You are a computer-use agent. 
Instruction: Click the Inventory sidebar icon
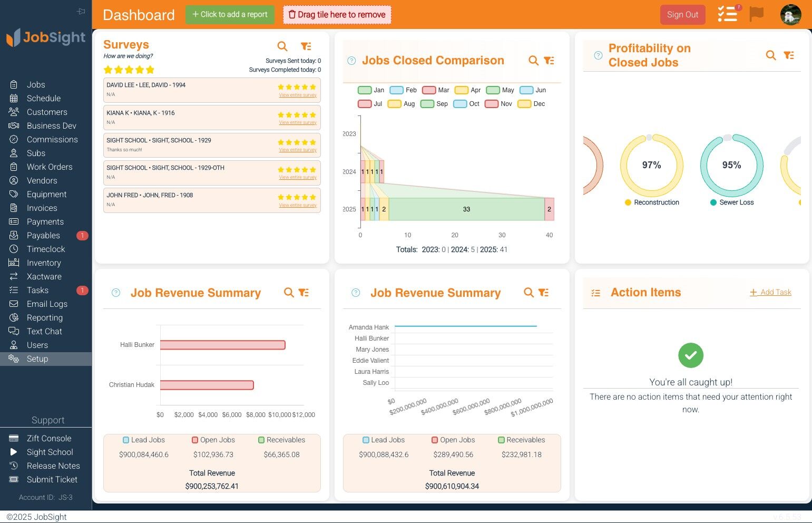click(14, 263)
